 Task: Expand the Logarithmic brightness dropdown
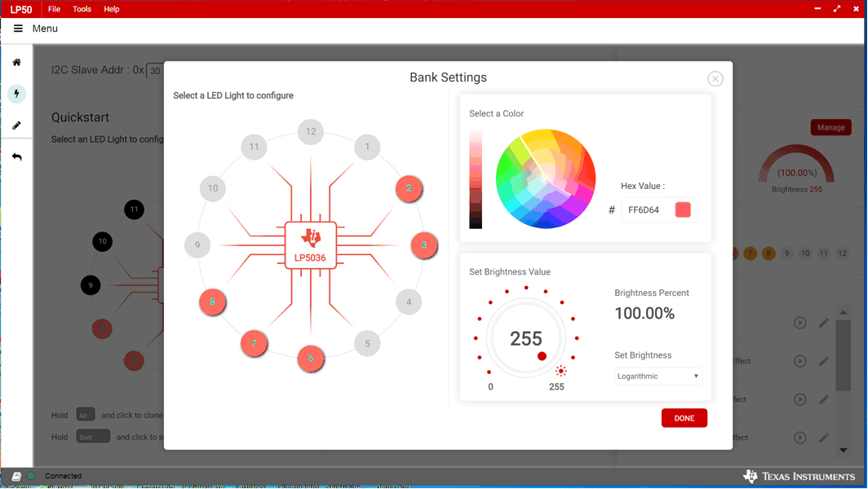click(658, 377)
